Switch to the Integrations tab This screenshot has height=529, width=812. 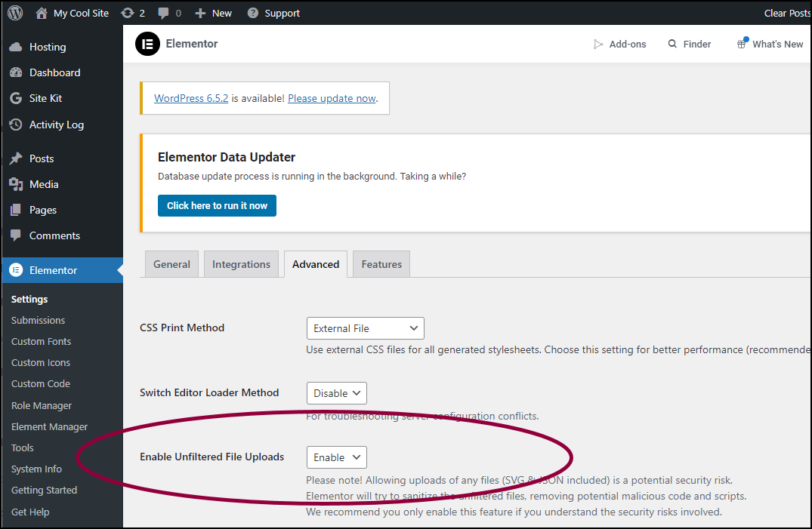[241, 264]
